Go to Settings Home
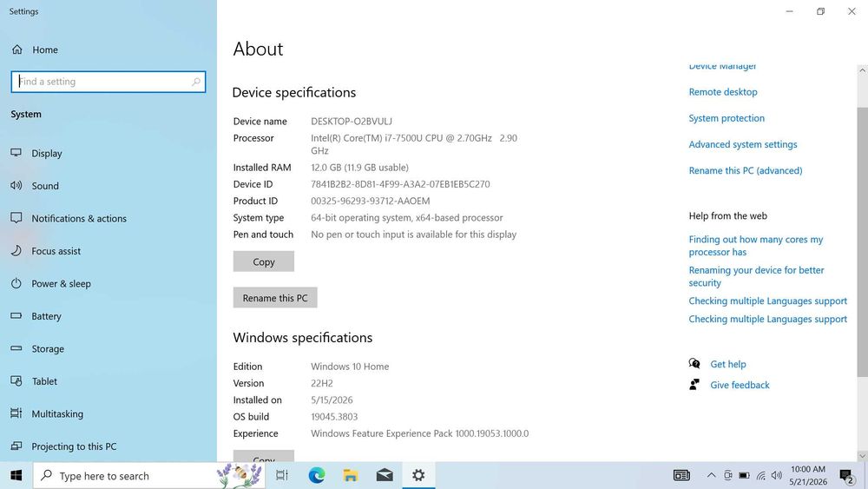The image size is (868, 489). point(35,50)
